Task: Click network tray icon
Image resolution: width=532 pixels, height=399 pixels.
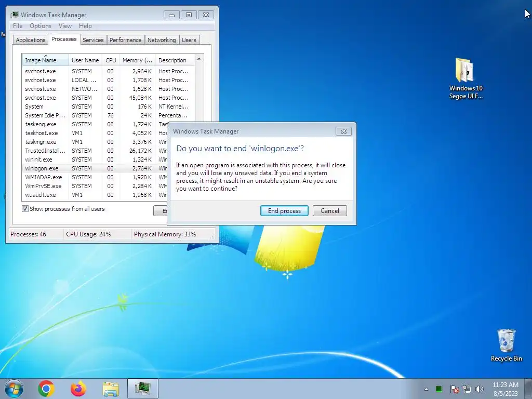Action: tap(467, 389)
